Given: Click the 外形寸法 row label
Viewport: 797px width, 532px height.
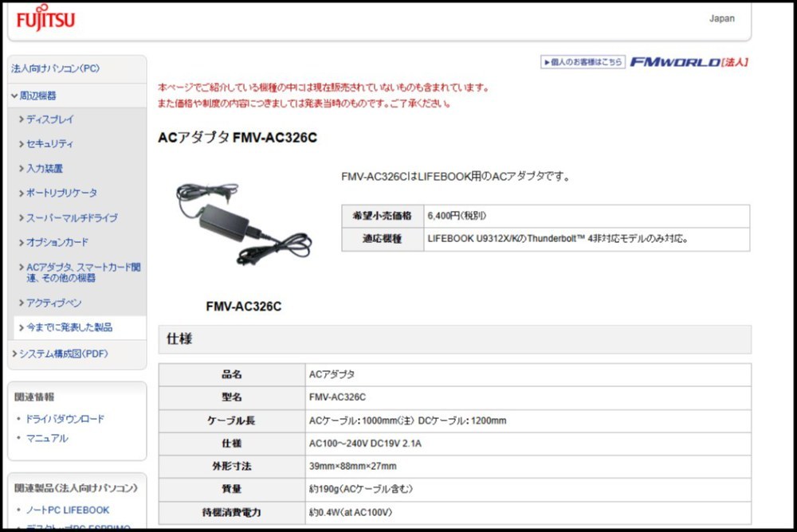Looking at the screenshot, I should coord(232,467).
